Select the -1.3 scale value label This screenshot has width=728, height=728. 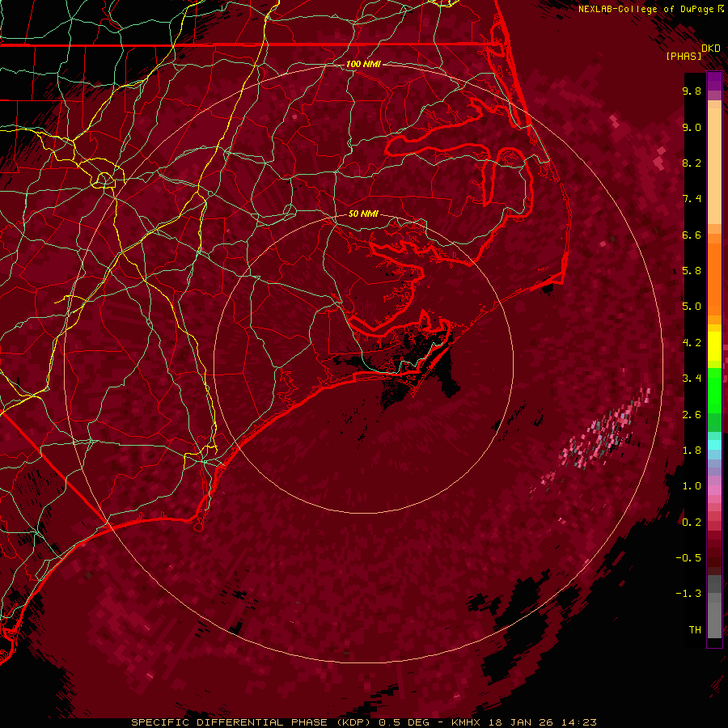coord(688,594)
